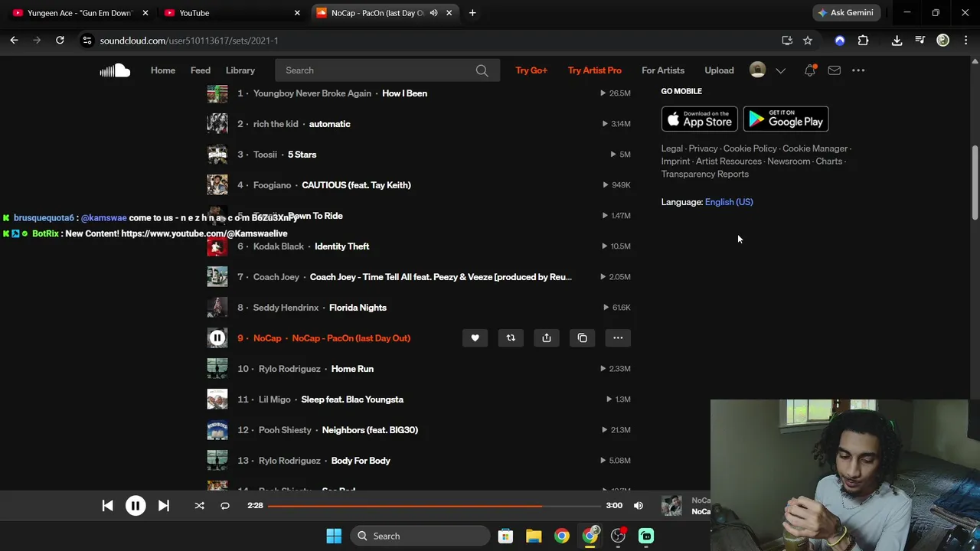Play Kodak Black Identity Theft
Screen dimensions: 980x551
[x=341, y=246]
